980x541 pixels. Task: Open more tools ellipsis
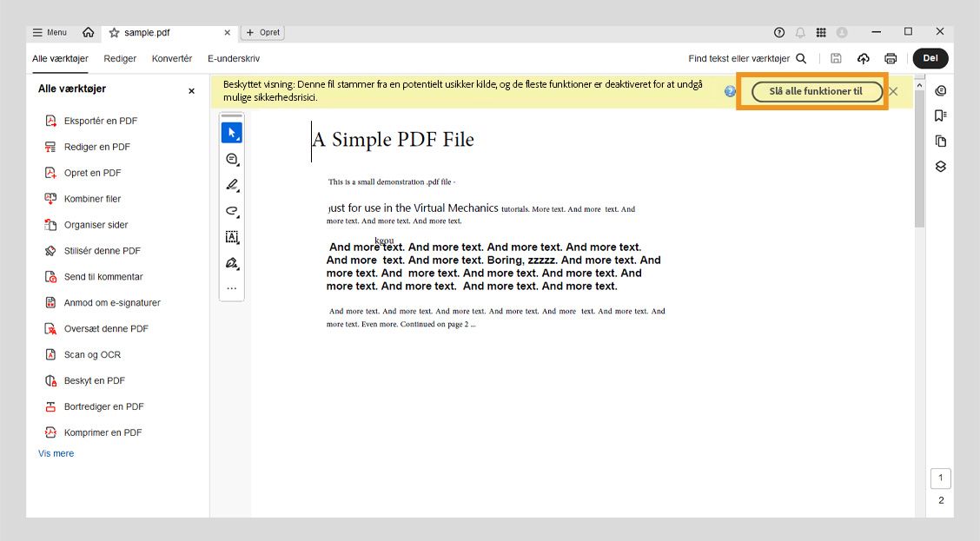click(x=232, y=288)
